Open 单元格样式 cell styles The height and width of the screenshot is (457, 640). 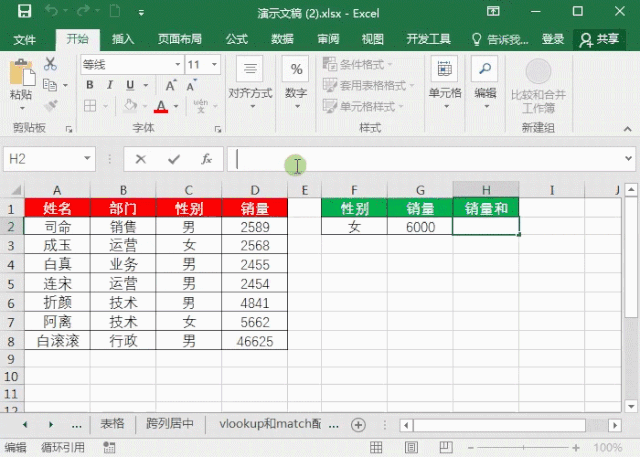click(363, 106)
